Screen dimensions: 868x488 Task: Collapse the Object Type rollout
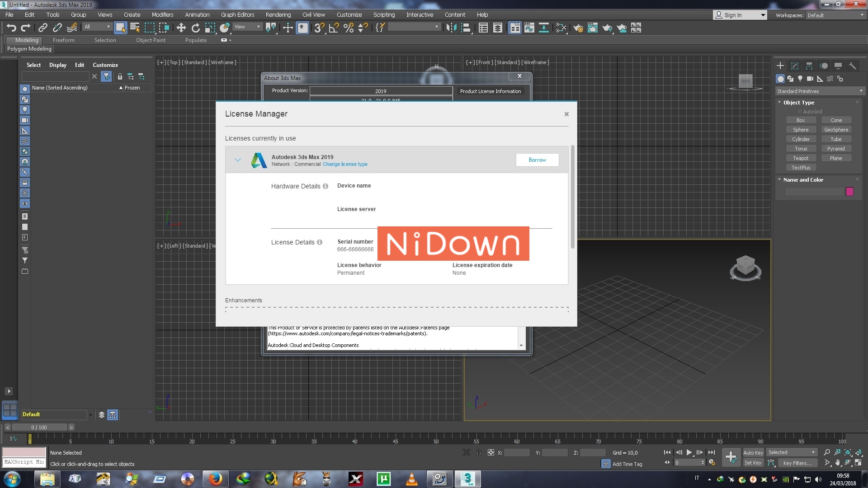click(779, 102)
